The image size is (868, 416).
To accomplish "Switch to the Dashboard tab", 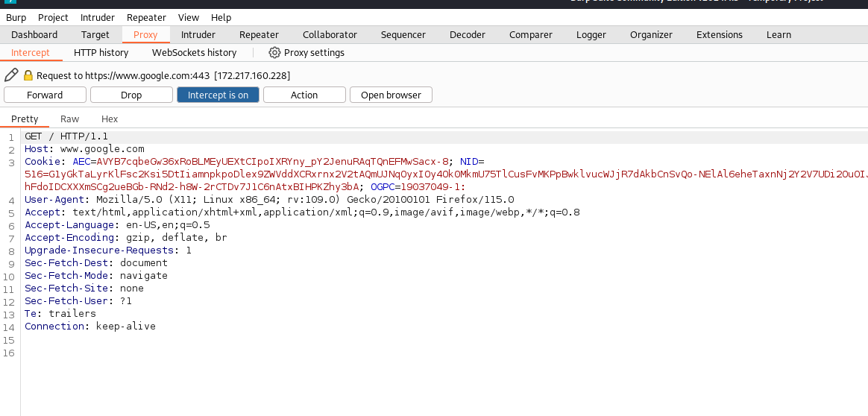I will (x=34, y=35).
